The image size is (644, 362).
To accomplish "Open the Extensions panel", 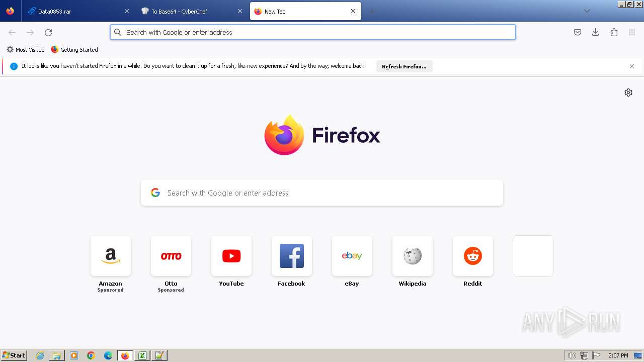I will click(614, 32).
